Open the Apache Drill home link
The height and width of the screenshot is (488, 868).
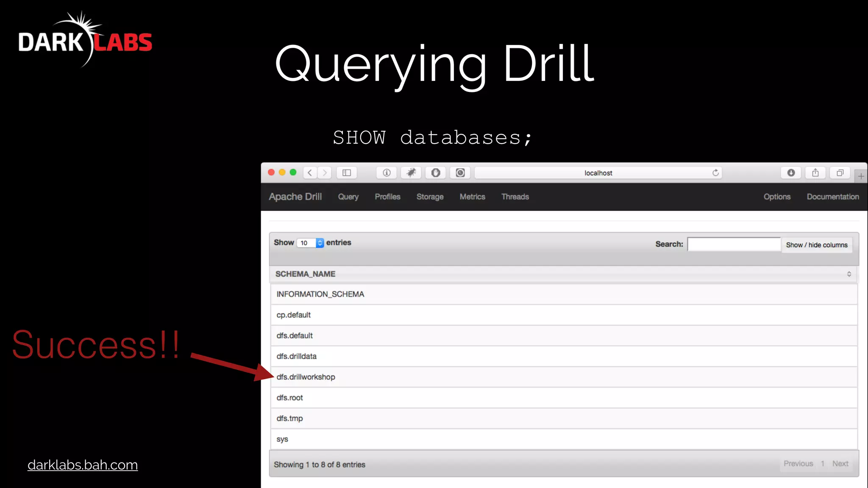click(x=295, y=197)
